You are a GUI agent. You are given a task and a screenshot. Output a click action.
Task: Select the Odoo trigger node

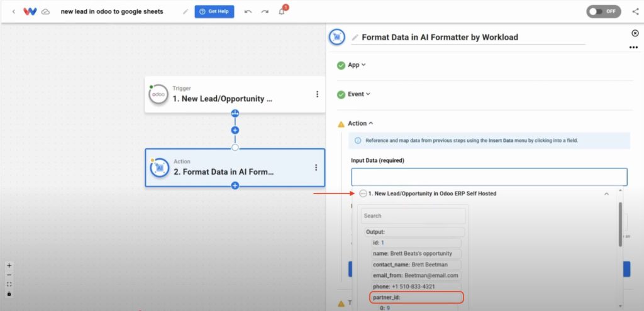click(x=235, y=94)
